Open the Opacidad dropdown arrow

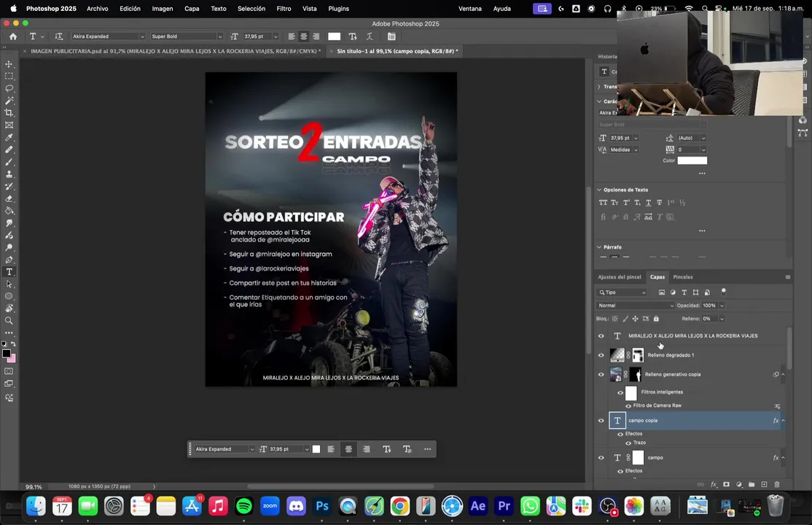click(722, 306)
